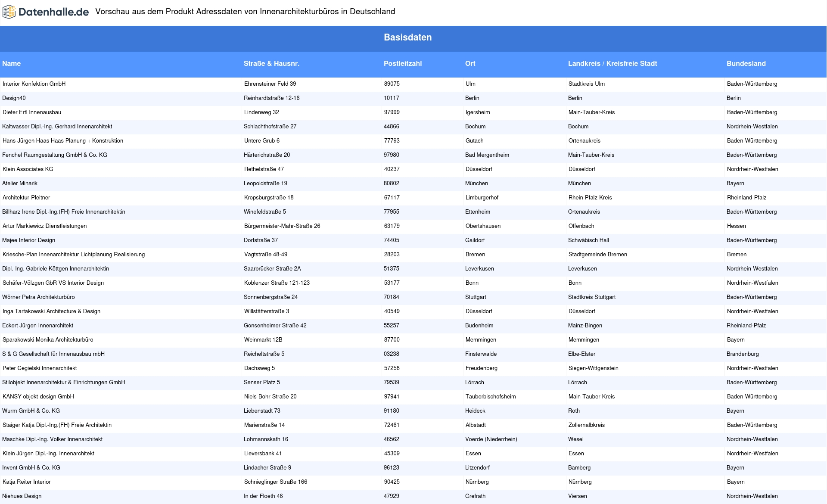Screen dimensions: 827x504
Task: Select Peter Cegielski Innenarchitekt
Action: pos(40,368)
